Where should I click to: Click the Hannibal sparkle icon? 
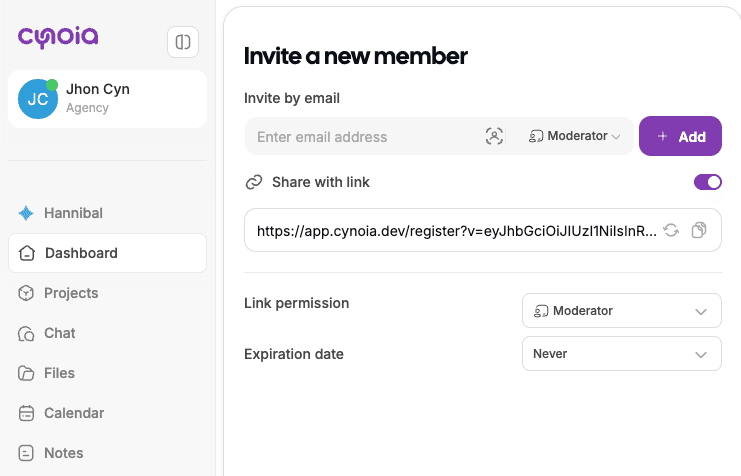[26, 213]
